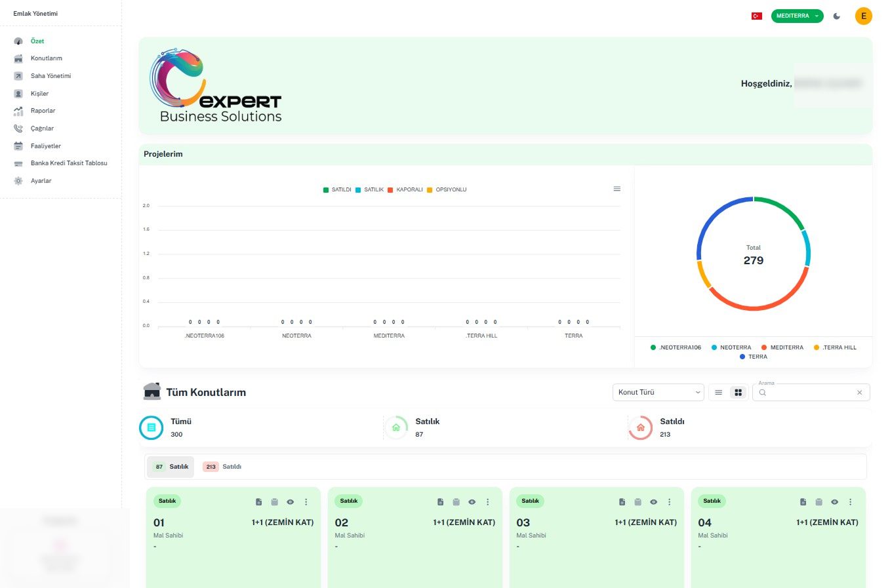Open the three-dot menu on card 01
Viewport: 890px width, 588px height.
click(x=306, y=502)
